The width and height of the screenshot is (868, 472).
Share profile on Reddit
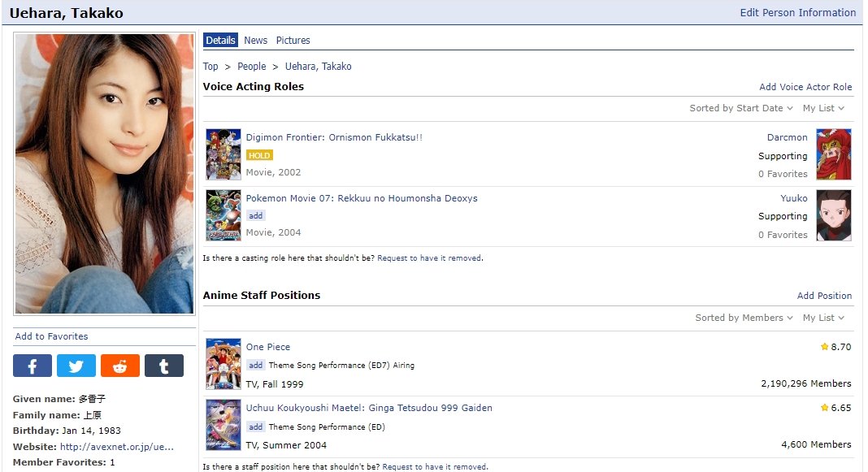point(120,366)
